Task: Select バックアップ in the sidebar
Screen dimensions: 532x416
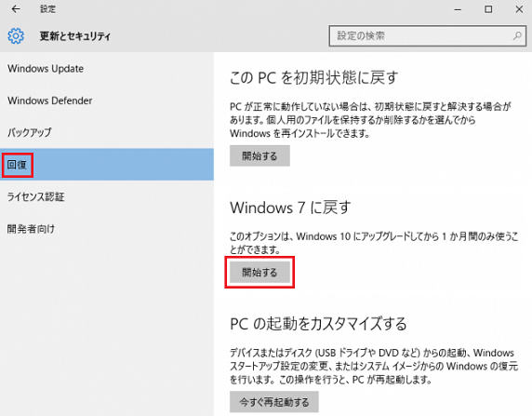Action: pos(107,132)
